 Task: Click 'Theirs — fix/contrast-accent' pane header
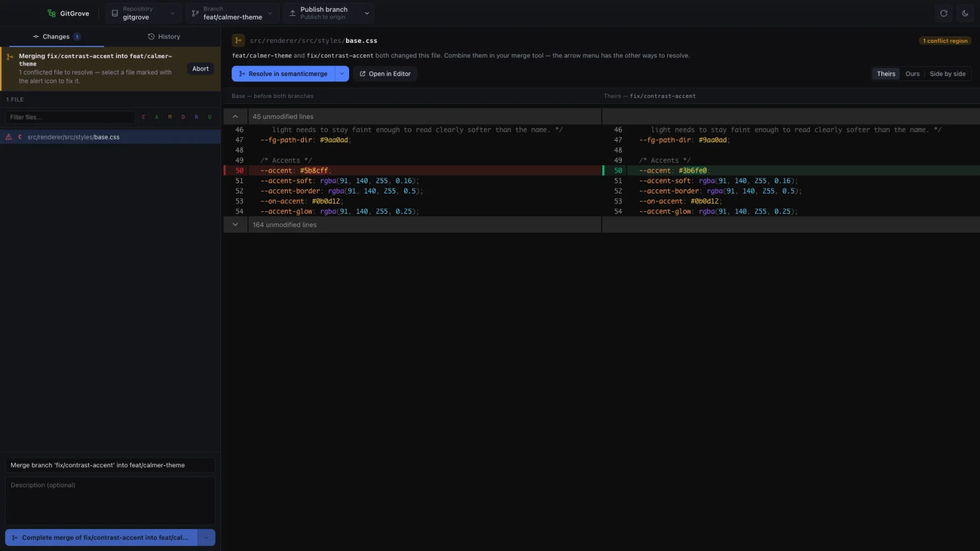click(x=649, y=96)
